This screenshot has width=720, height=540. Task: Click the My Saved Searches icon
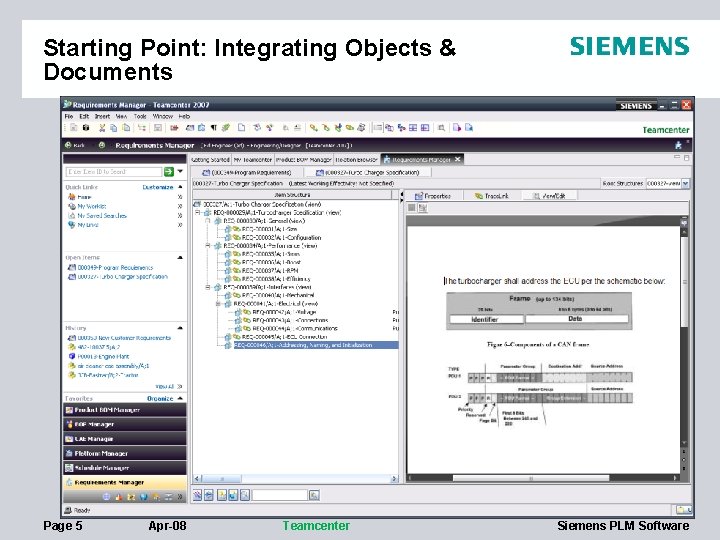coord(71,215)
